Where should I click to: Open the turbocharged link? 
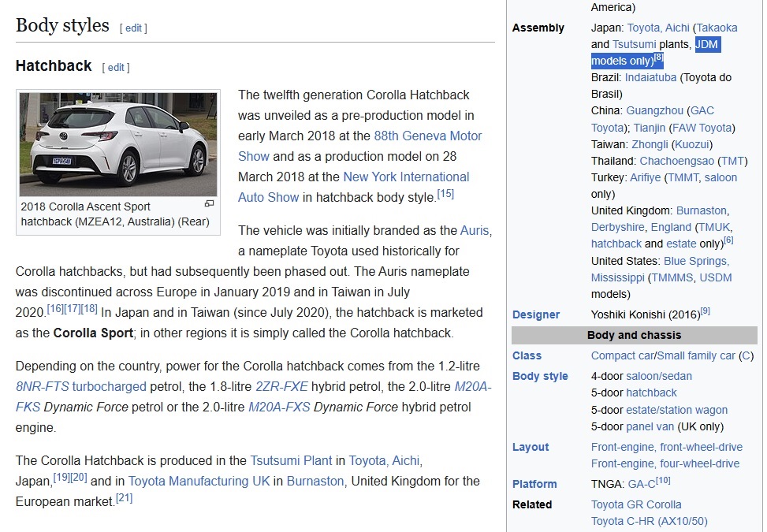[109, 386]
